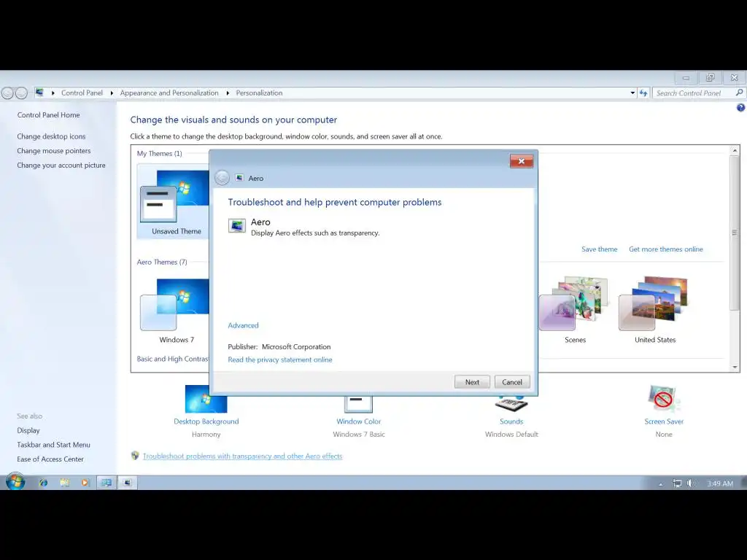Open Change desktop icons
Image resolution: width=747 pixels, height=560 pixels.
point(52,136)
